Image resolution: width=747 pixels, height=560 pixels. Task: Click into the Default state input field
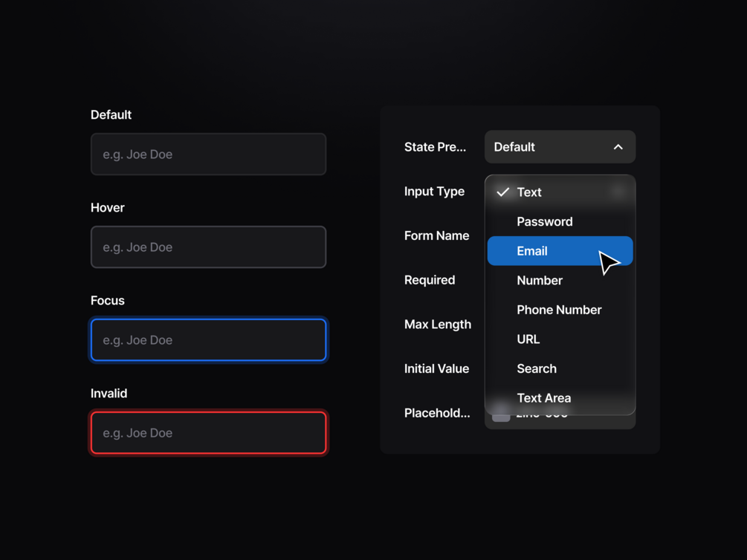[208, 154]
